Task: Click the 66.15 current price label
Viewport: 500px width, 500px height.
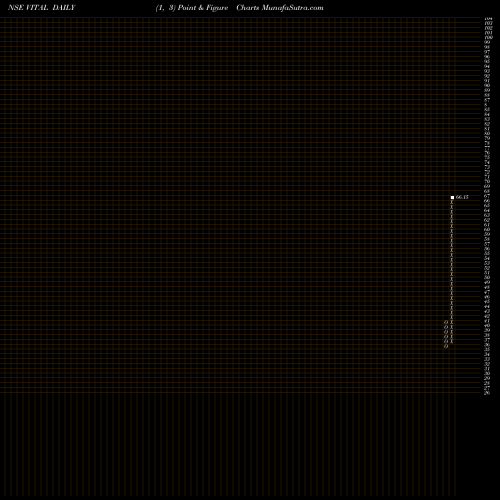Action: pos(462,197)
